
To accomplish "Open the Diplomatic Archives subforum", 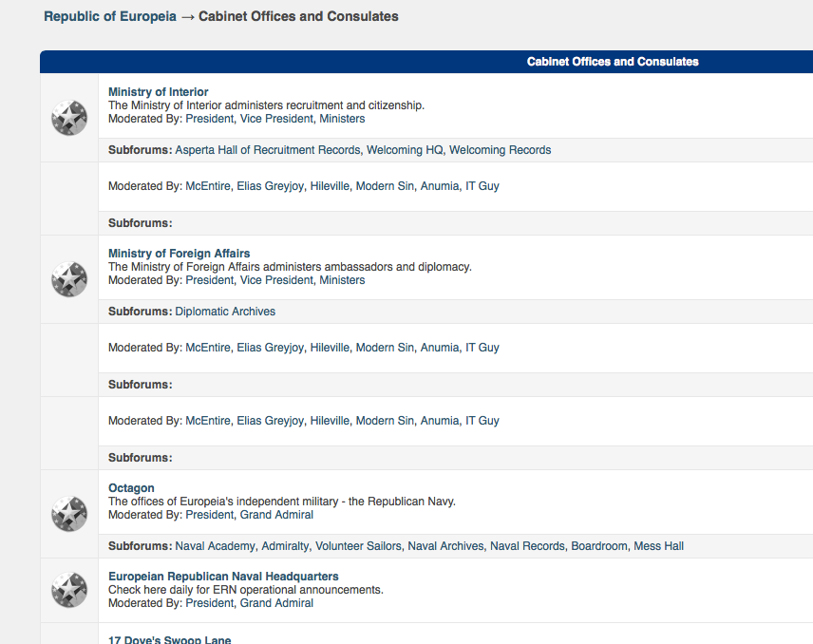I will 225,312.
